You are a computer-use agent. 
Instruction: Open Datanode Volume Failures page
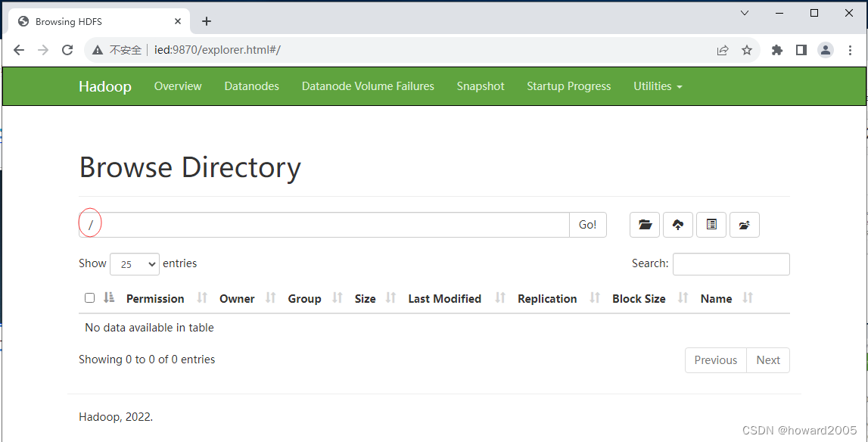(x=368, y=86)
